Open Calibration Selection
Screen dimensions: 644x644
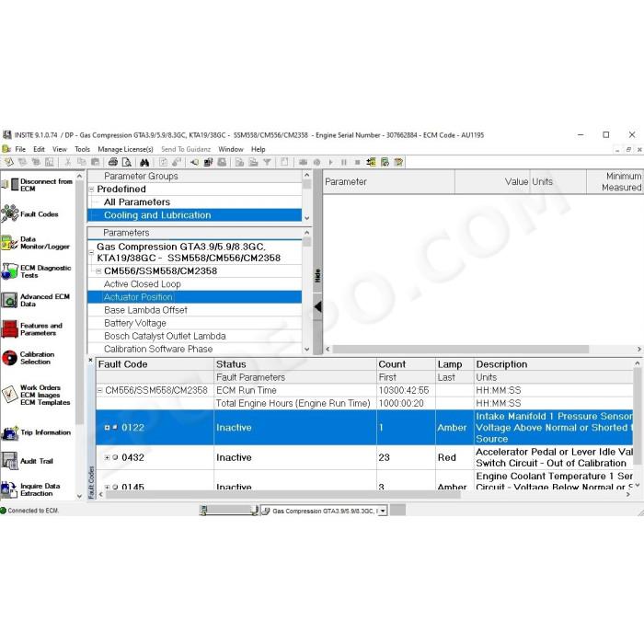pyautogui.click(x=29, y=358)
